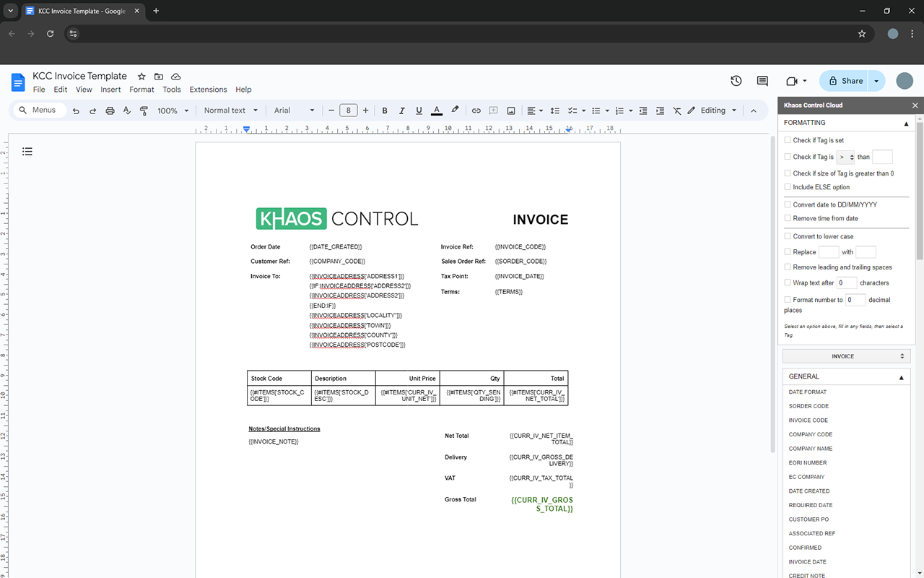Decrease the indent

[643, 111]
